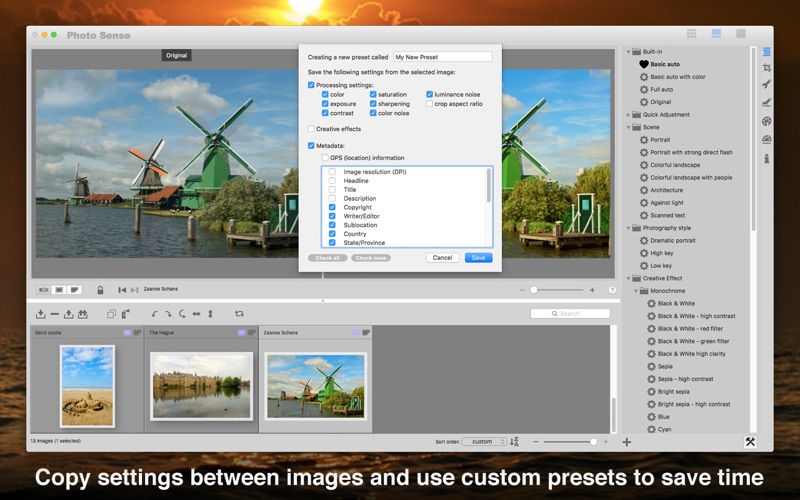This screenshot has width=800, height=500.
Task: Open the crop tool in the right sidebar
Action: tap(767, 68)
